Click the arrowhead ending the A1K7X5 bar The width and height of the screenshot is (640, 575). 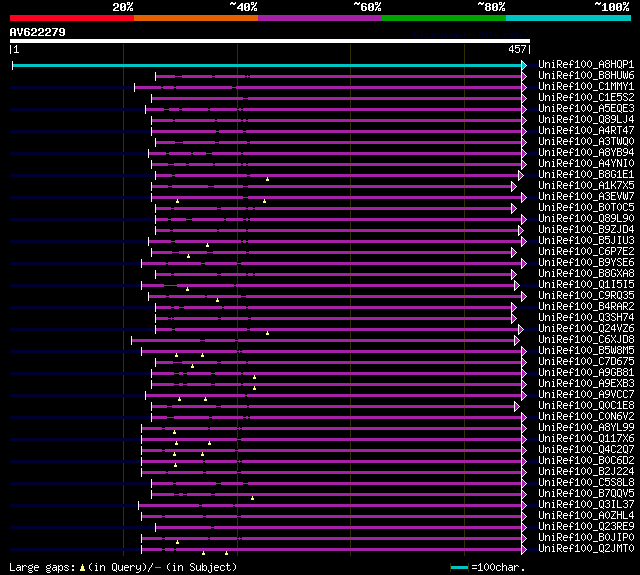(514, 186)
